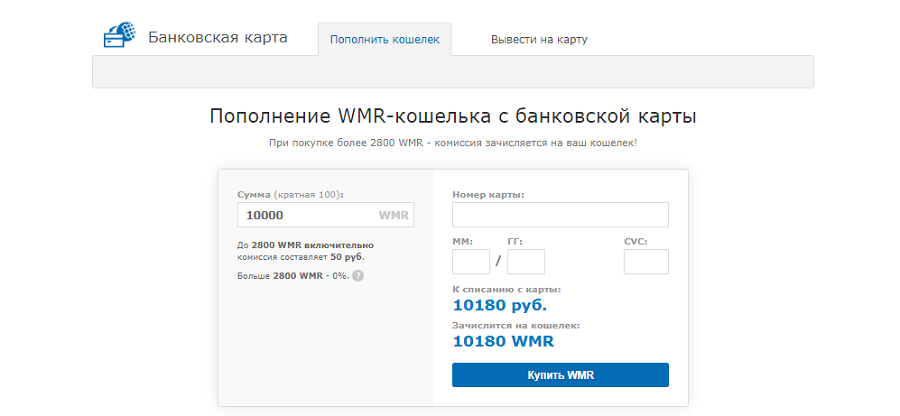Click the К списанию с карты label
900x416 pixels.
click(507, 290)
